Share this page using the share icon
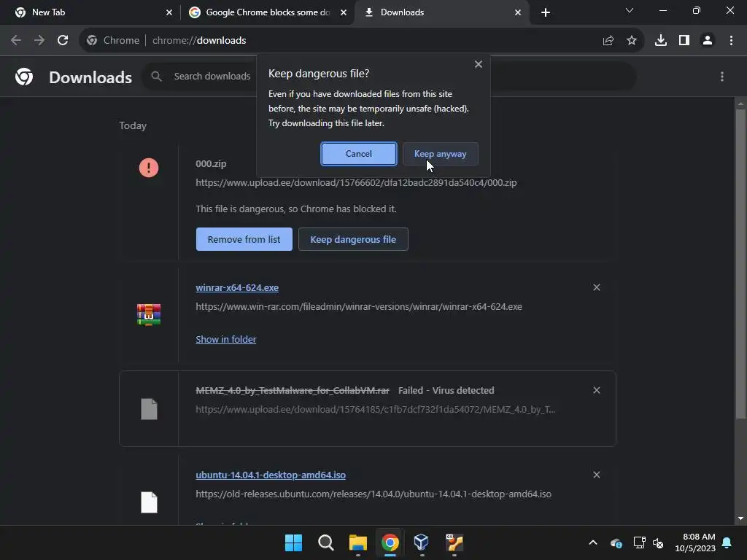The height and width of the screenshot is (560, 747). (608, 41)
